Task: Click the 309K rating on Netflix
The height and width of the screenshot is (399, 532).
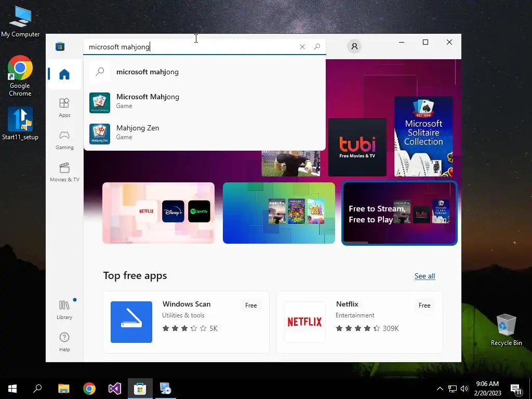Action: point(391,328)
